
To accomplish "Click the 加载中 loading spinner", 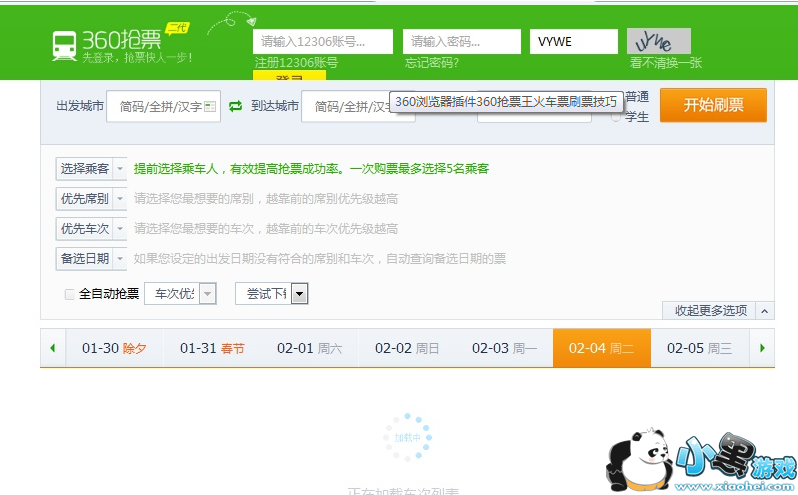I will tap(407, 437).
